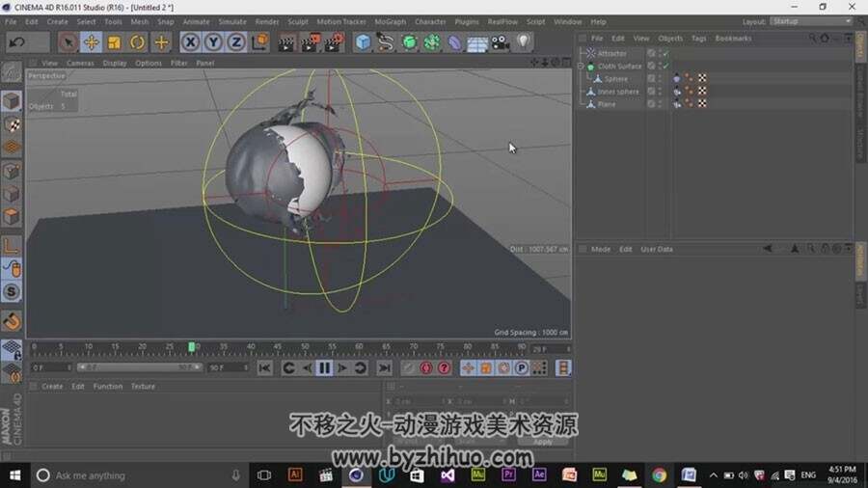Click the Undo arrow icon

coord(17,42)
